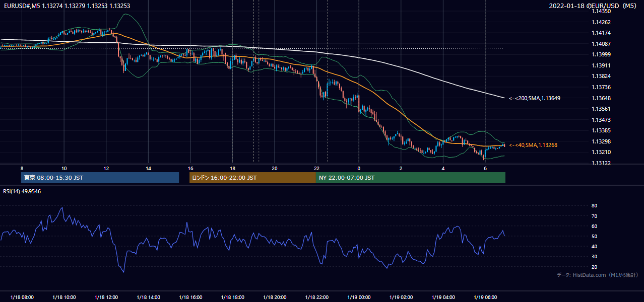The width and height of the screenshot is (644, 302).
Task: Click the 1/19 00:00 time axis label
Action: click(359, 297)
